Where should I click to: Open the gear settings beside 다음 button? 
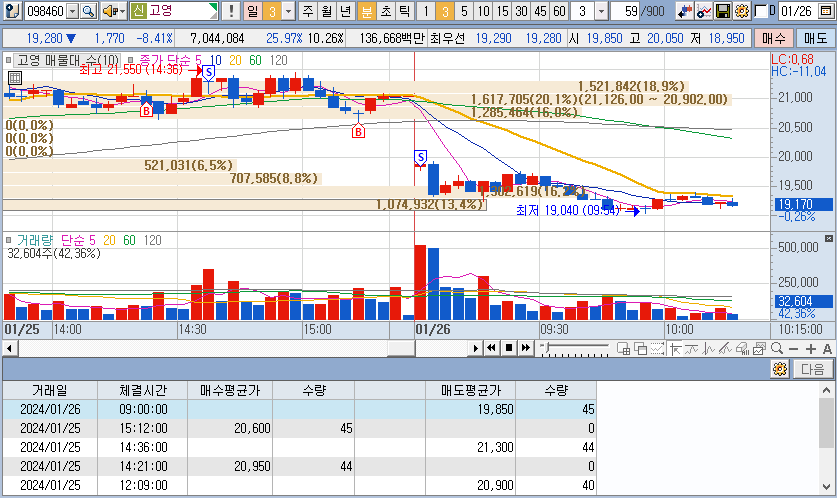tap(780, 369)
